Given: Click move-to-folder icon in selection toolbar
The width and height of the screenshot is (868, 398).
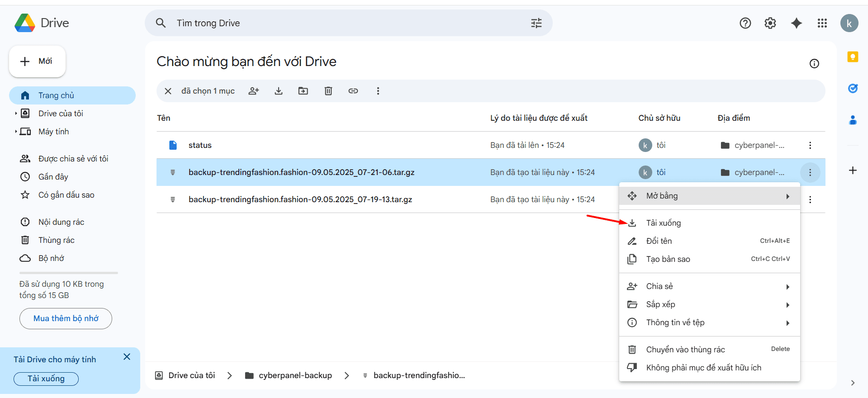Looking at the screenshot, I should click(303, 91).
